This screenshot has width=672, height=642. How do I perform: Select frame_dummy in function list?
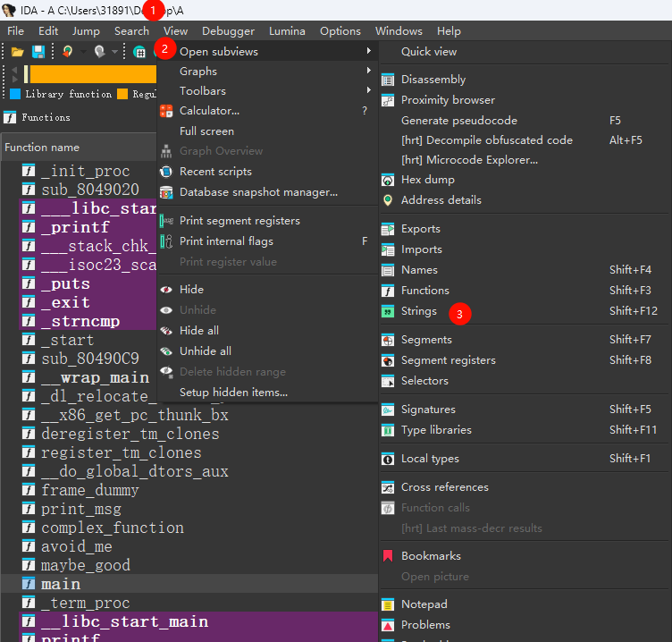click(89, 490)
